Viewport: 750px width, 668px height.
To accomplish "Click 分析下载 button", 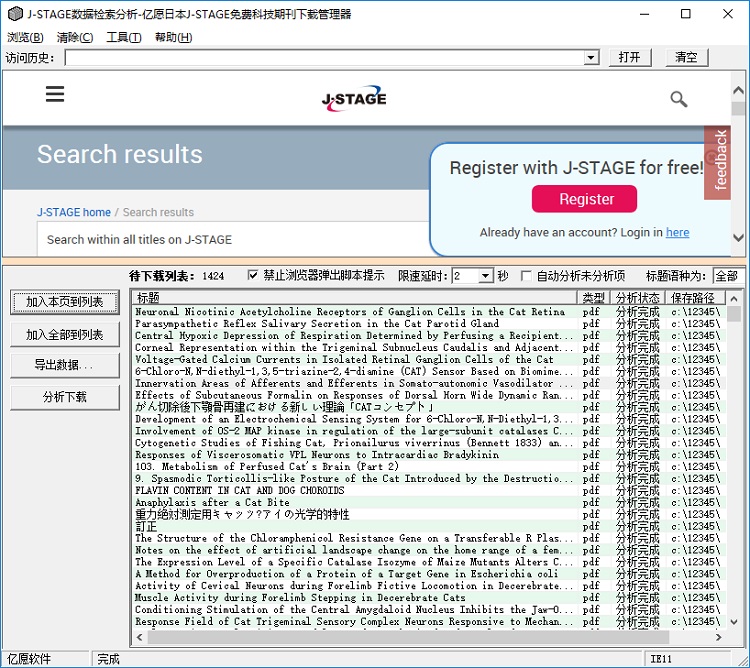I will pyautogui.click(x=65, y=397).
